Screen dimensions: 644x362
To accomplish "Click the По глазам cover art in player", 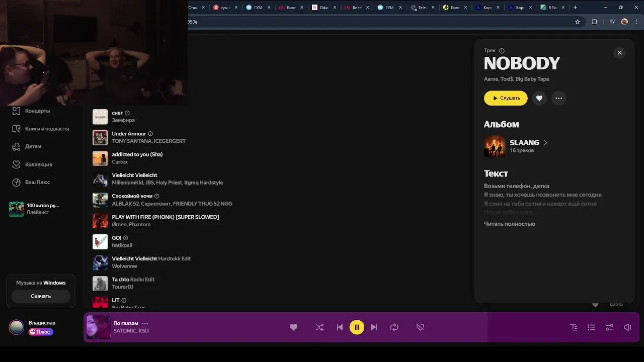I will coord(98,327).
